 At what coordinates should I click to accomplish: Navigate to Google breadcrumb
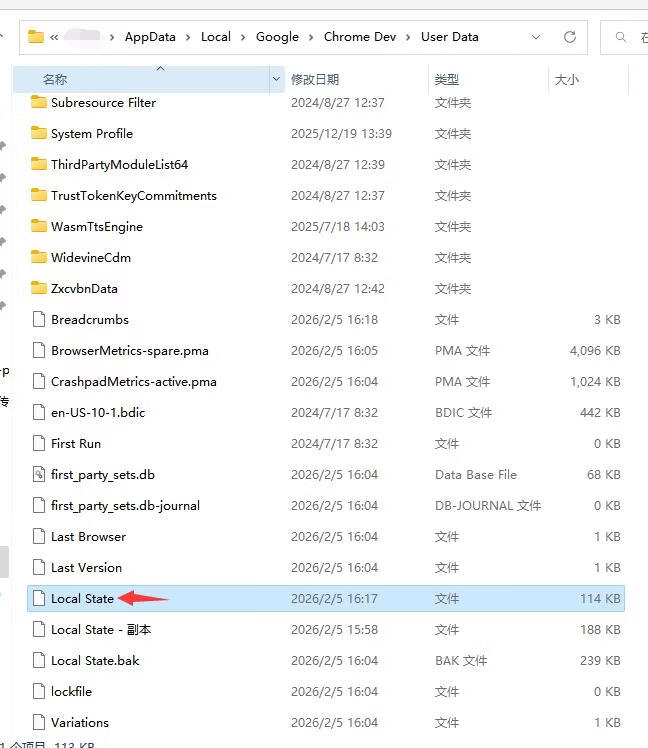point(277,37)
